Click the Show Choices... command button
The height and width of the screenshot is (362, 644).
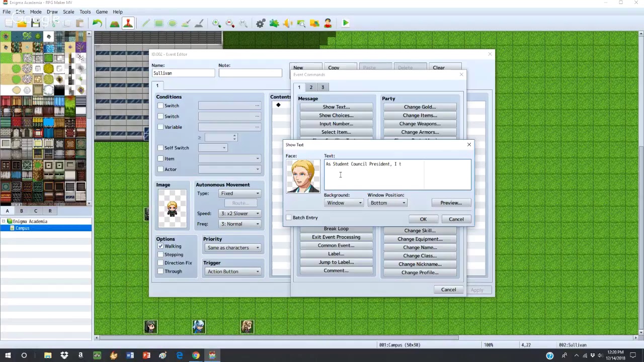click(x=336, y=116)
